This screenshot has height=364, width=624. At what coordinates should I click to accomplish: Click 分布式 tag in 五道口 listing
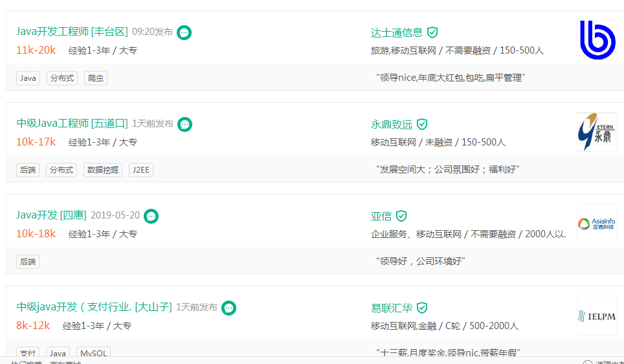click(x=61, y=169)
